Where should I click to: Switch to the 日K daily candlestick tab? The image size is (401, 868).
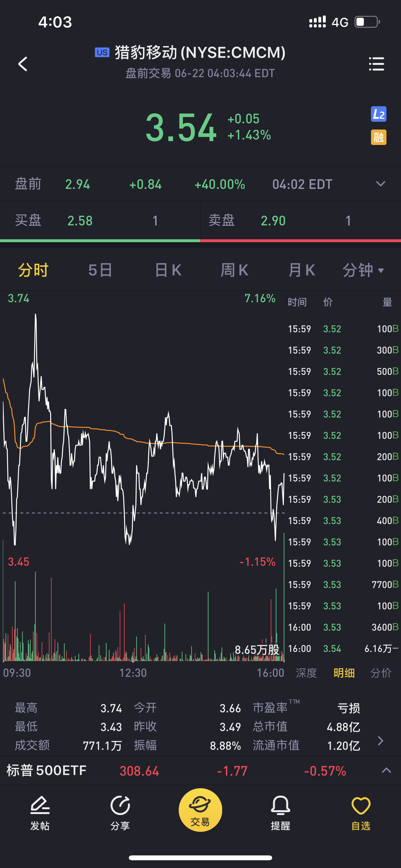point(168,270)
